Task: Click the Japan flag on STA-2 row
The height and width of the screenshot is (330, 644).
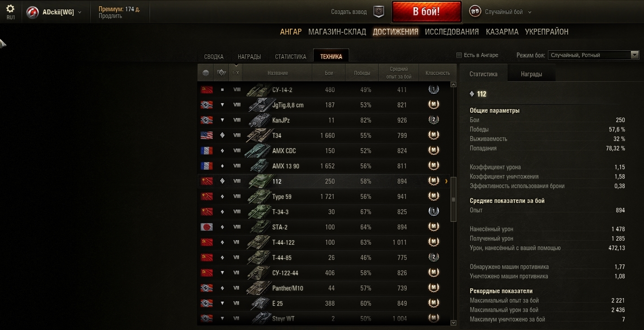Action: (x=206, y=227)
